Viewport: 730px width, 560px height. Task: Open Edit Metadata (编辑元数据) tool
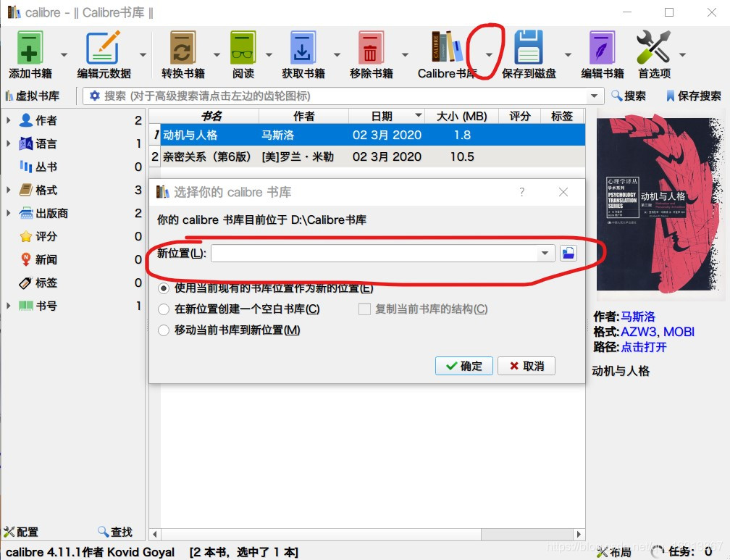(104, 48)
